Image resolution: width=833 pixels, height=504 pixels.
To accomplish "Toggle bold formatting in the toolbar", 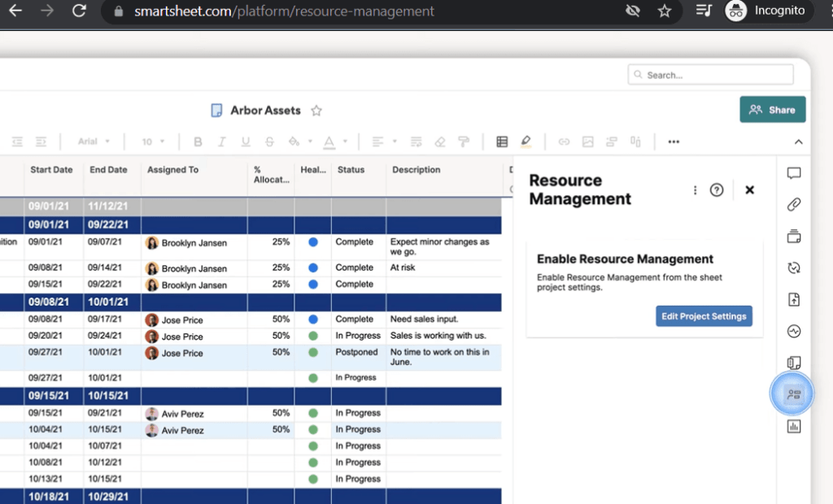I will pos(198,141).
